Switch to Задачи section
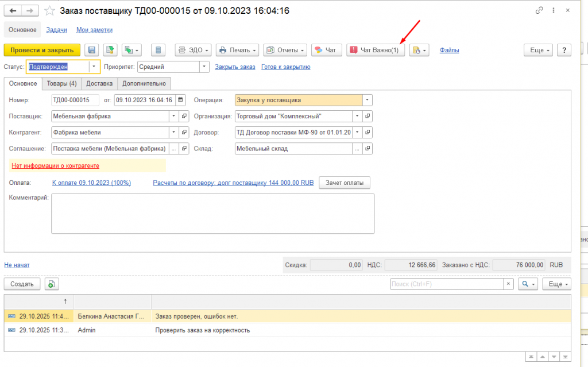Image resolution: width=588 pixels, height=367 pixels. [x=56, y=30]
